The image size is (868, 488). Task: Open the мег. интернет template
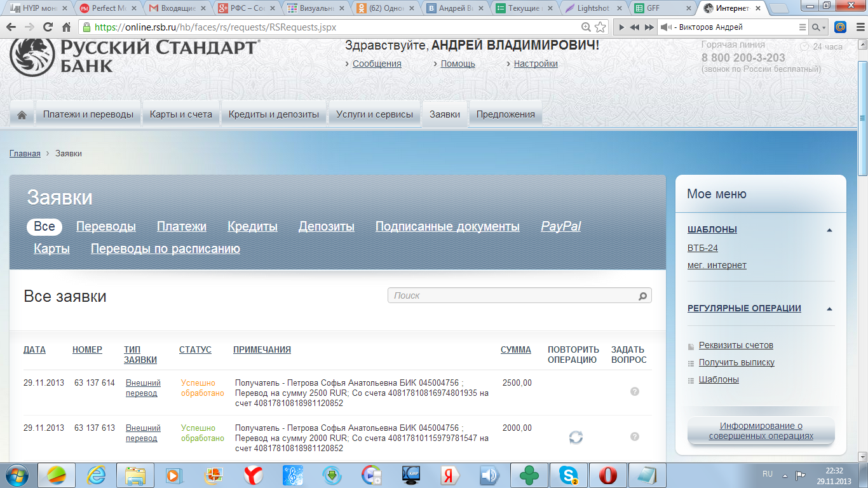(x=717, y=265)
